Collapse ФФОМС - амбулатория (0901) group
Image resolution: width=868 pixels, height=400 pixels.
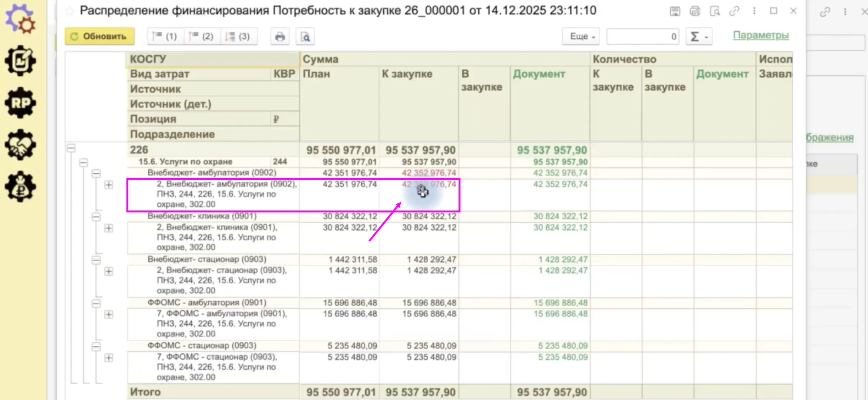coord(96,303)
